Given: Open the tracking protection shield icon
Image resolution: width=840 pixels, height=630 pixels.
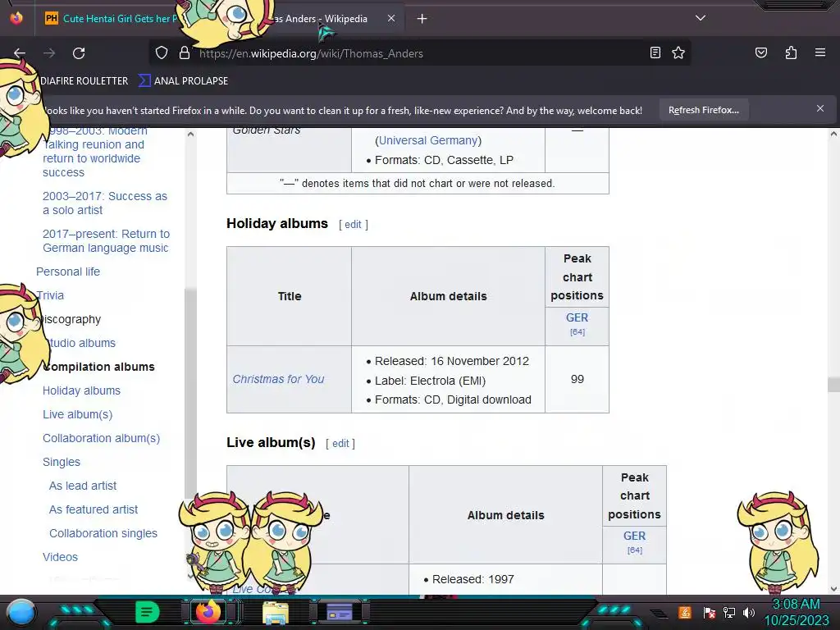Looking at the screenshot, I should [x=162, y=53].
